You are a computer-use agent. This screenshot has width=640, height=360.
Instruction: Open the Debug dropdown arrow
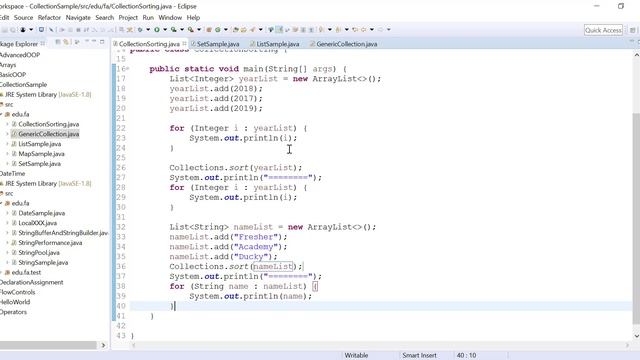[x=148, y=29]
